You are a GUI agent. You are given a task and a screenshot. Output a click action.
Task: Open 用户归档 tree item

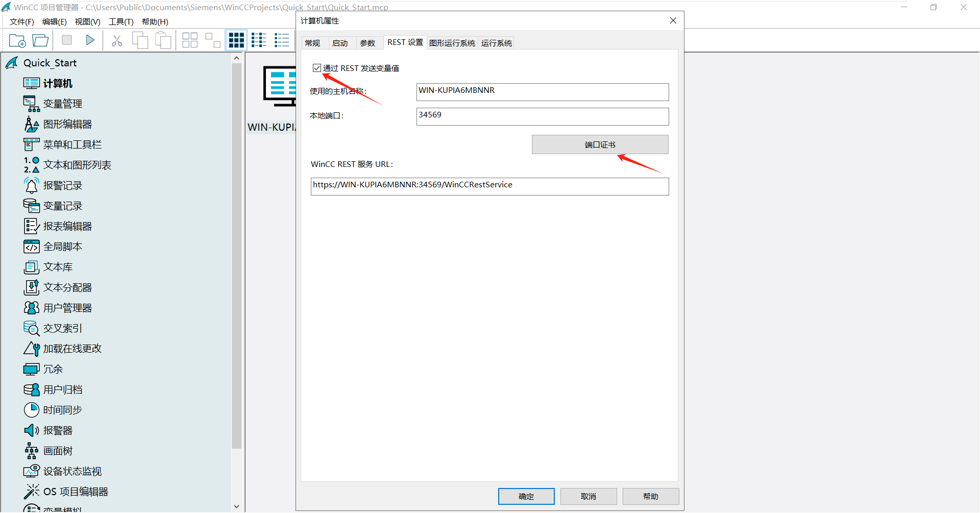pos(53,389)
